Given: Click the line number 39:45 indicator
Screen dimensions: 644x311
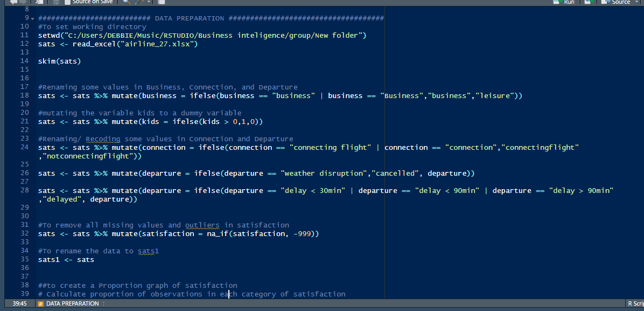Looking at the screenshot, I should 19,303.
